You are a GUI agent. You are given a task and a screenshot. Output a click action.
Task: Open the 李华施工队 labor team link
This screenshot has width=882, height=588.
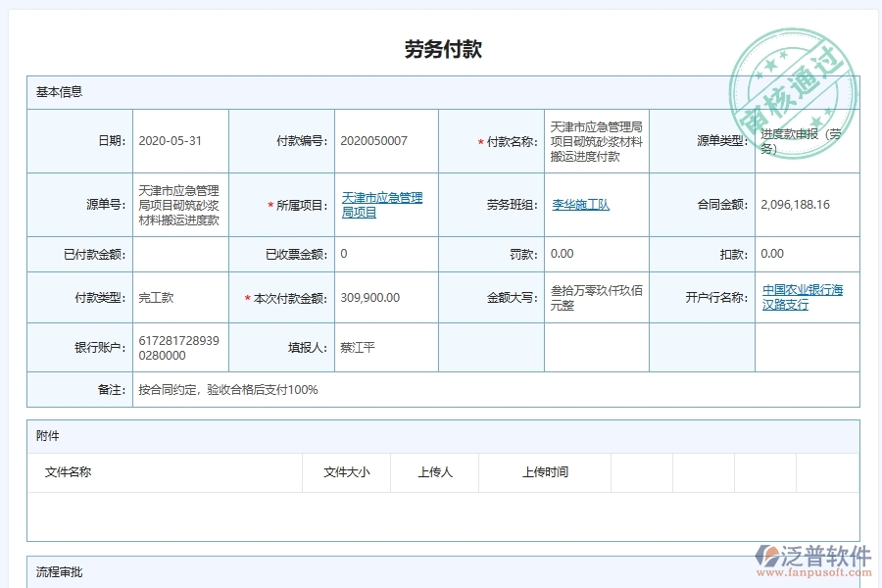coord(578,205)
